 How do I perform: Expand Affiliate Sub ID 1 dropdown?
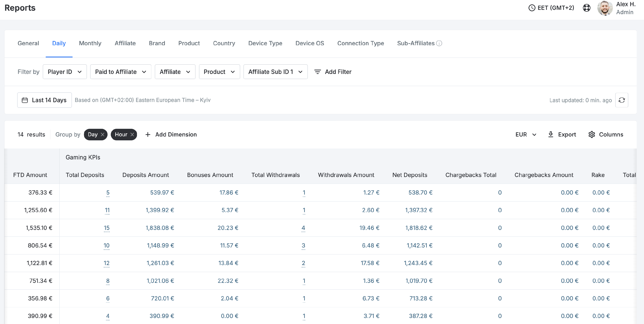275,72
